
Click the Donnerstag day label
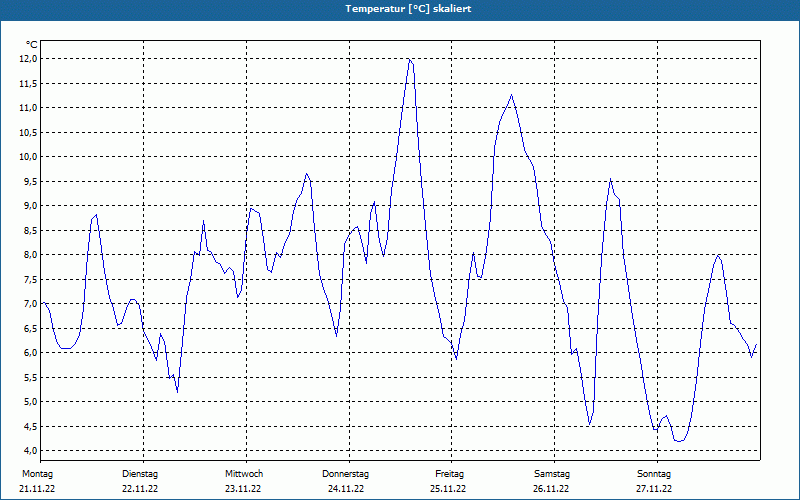pyautogui.click(x=345, y=474)
